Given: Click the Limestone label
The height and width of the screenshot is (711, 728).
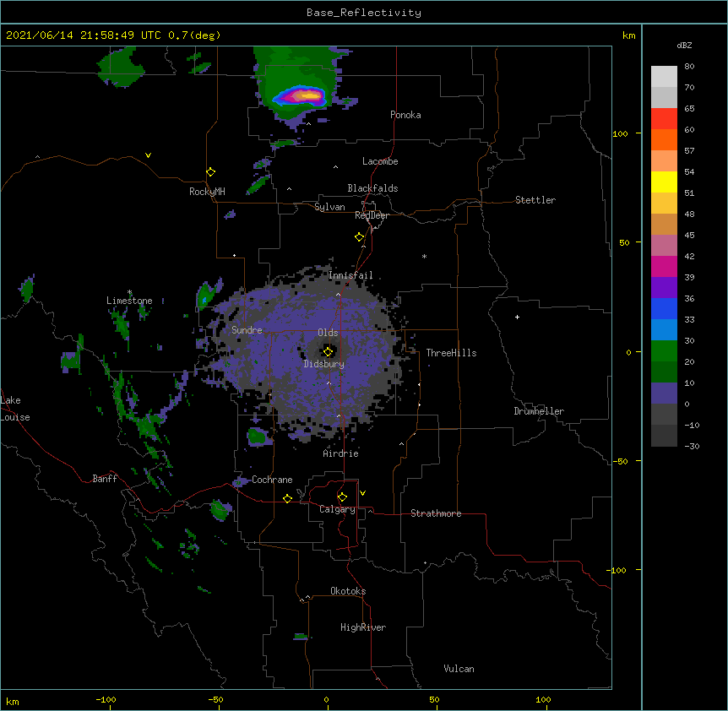Looking at the screenshot, I should (129, 301).
